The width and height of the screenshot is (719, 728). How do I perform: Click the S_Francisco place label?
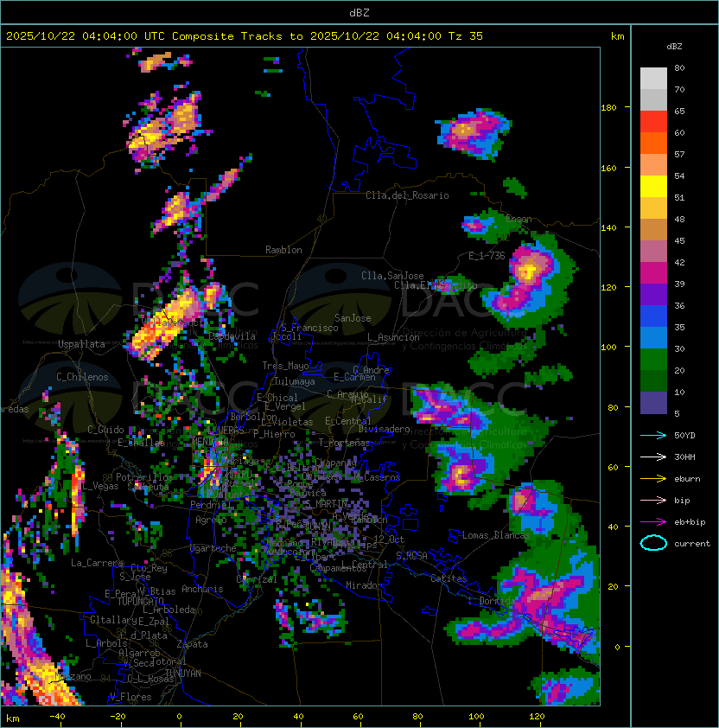[x=309, y=329]
